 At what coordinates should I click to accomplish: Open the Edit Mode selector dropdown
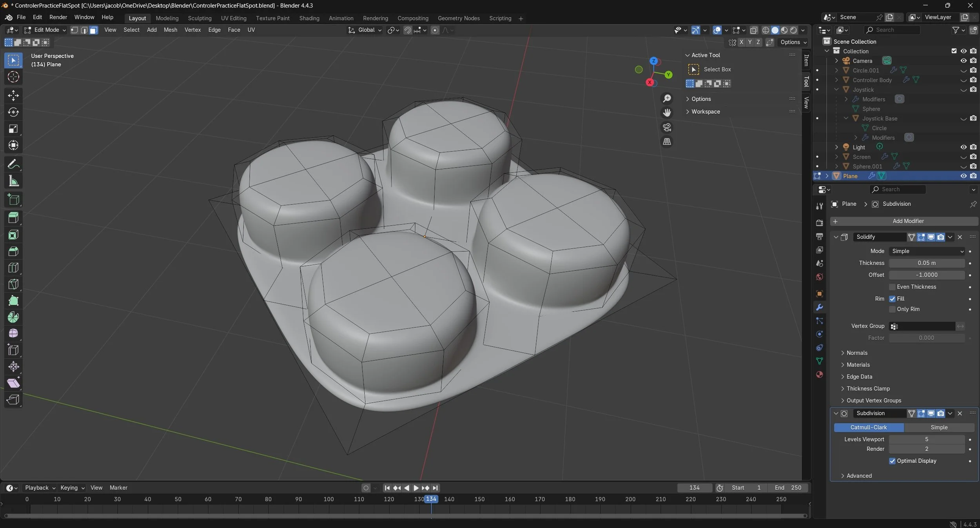(45, 30)
